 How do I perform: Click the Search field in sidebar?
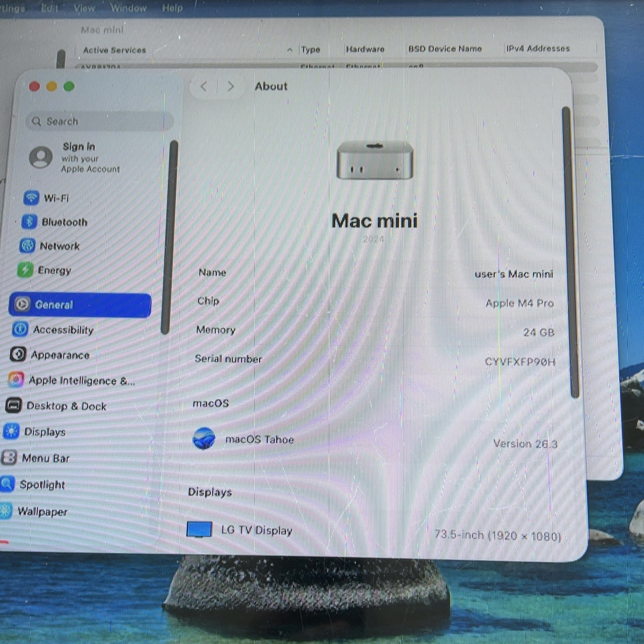click(100, 121)
